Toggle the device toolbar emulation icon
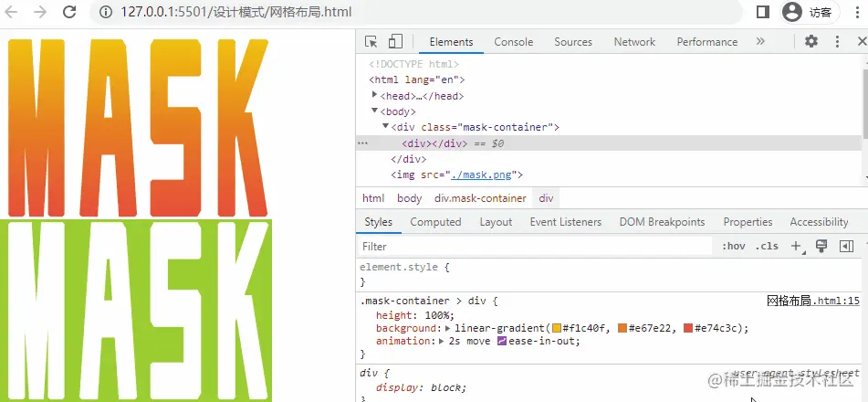Viewport: 868px width, 402px height. 394,42
